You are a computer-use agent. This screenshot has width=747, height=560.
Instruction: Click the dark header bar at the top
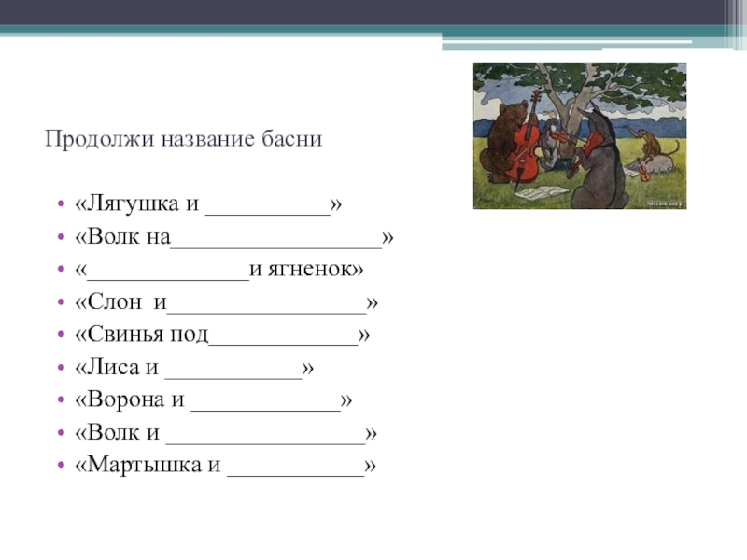(x=373, y=13)
